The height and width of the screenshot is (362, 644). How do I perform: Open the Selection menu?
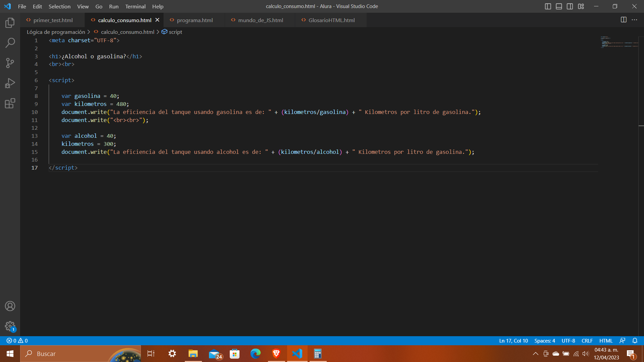[59, 6]
